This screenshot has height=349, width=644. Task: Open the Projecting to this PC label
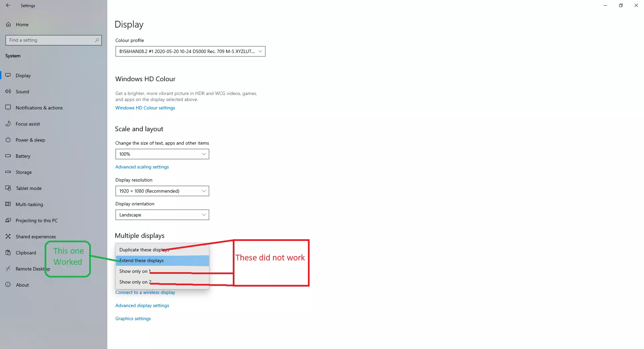tap(37, 220)
